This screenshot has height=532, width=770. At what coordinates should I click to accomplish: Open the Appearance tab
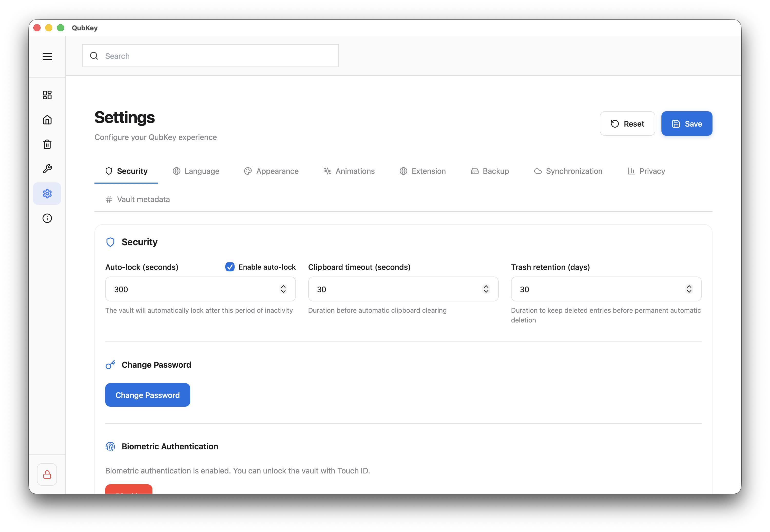[271, 171]
